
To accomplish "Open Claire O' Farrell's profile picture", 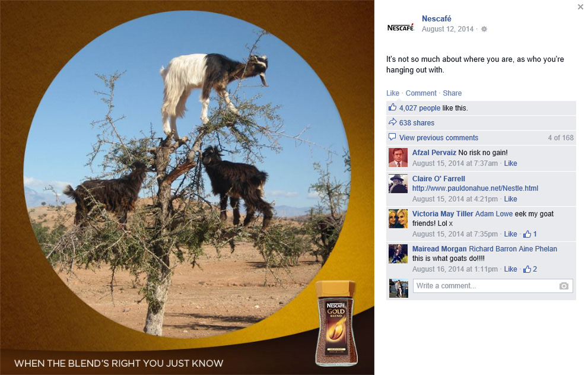I will point(398,184).
